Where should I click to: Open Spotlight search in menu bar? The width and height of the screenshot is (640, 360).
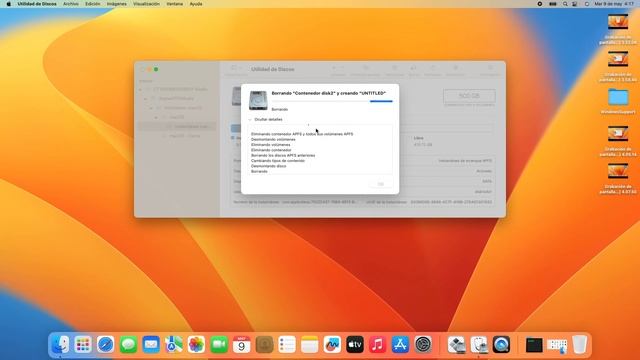tap(565, 4)
